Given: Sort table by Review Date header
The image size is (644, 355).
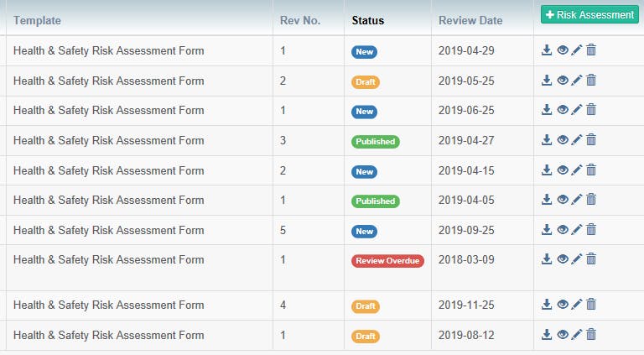Looking at the screenshot, I should click(x=470, y=20).
